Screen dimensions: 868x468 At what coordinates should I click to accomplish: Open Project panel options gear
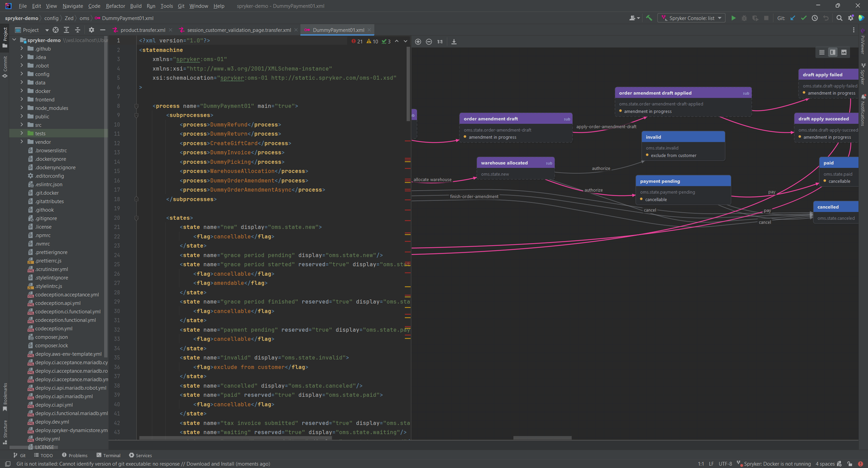[x=91, y=30]
